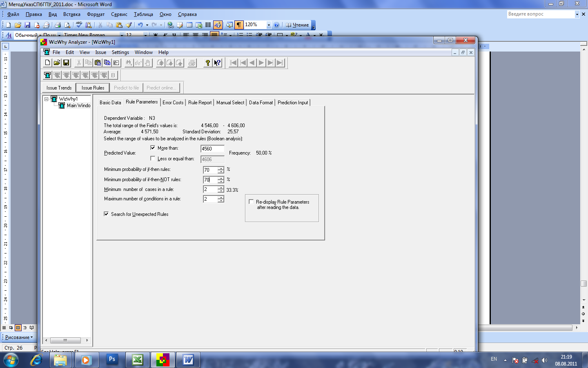This screenshot has height=368, width=588.
Task: Toggle the More than checkbox
Action: click(153, 148)
